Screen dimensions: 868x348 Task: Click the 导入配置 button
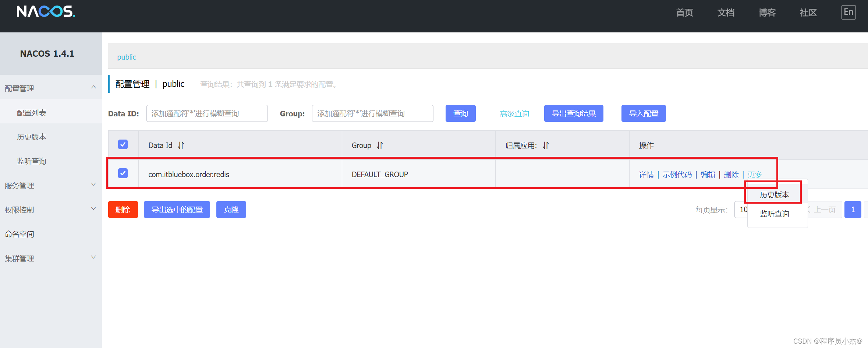[x=644, y=113]
